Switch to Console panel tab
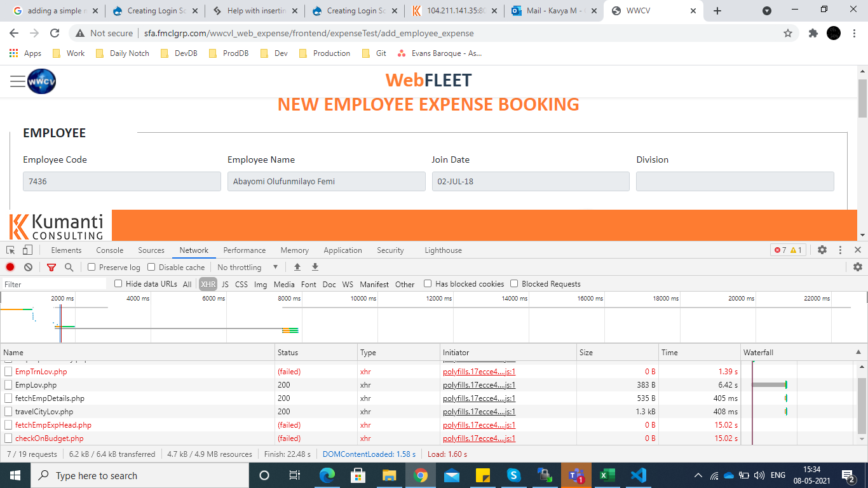 110,250
